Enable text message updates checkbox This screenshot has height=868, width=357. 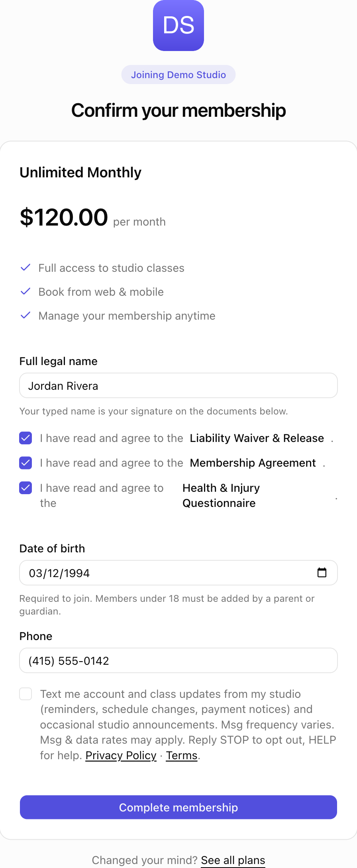click(25, 694)
